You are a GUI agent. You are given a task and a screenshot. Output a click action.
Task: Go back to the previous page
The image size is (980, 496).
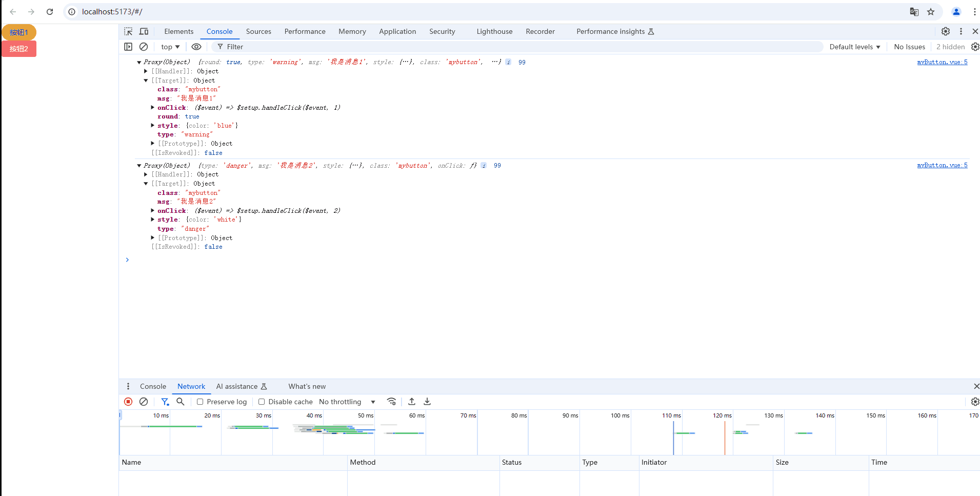tap(13, 12)
